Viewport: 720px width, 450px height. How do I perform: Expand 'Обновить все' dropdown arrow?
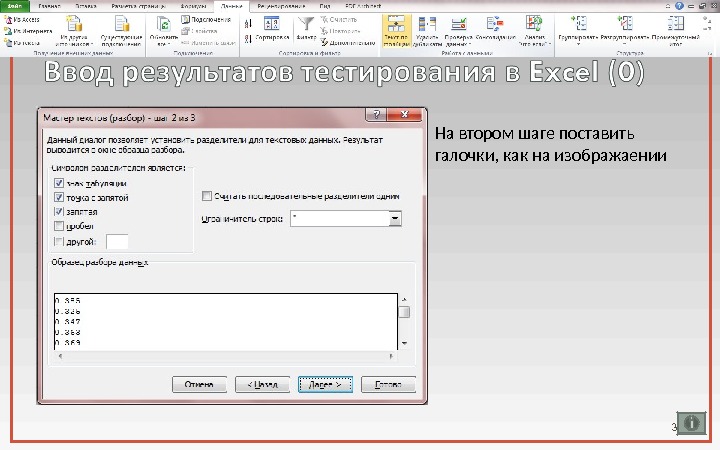[169, 45]
